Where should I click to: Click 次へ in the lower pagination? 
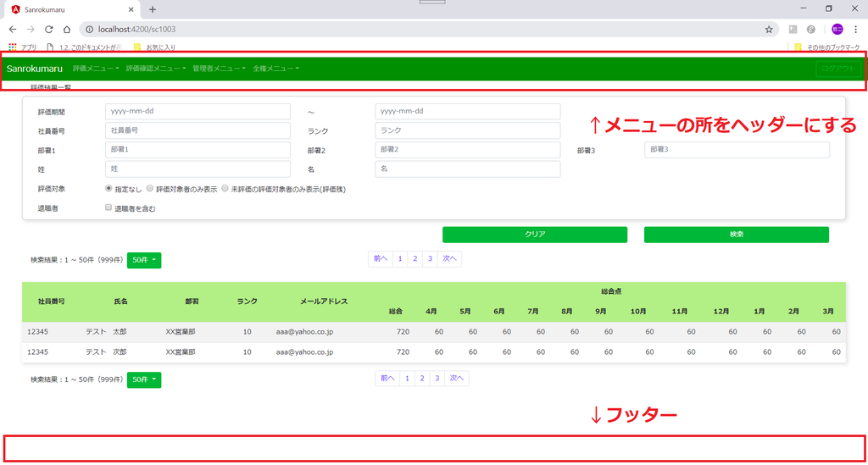coord(457,379)
